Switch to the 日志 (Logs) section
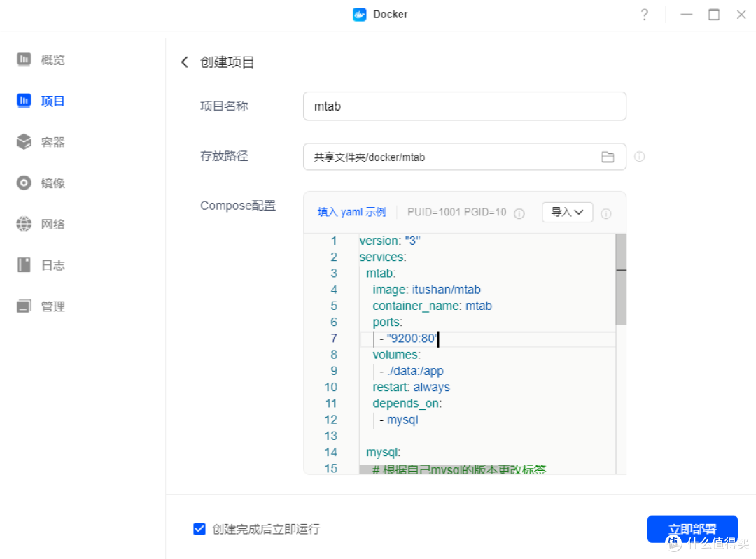Image resolution: width=756 pixels, height=559 pixels. [x=23, y=265]
